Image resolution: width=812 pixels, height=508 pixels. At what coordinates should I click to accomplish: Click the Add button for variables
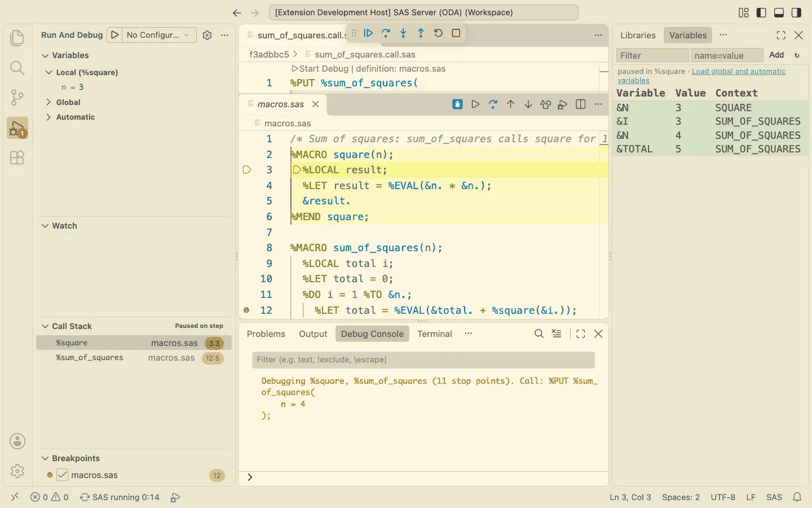point(776,55)
